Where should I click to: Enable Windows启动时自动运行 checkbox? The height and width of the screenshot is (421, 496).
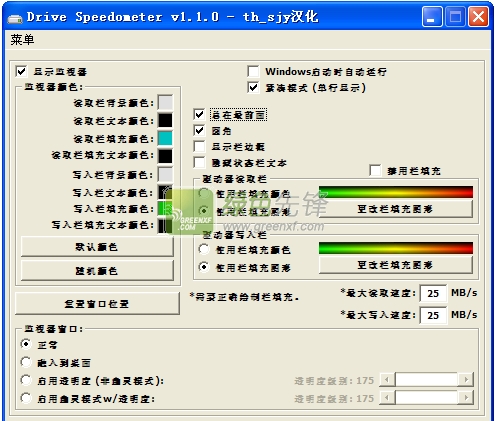(x=253, y=71)
